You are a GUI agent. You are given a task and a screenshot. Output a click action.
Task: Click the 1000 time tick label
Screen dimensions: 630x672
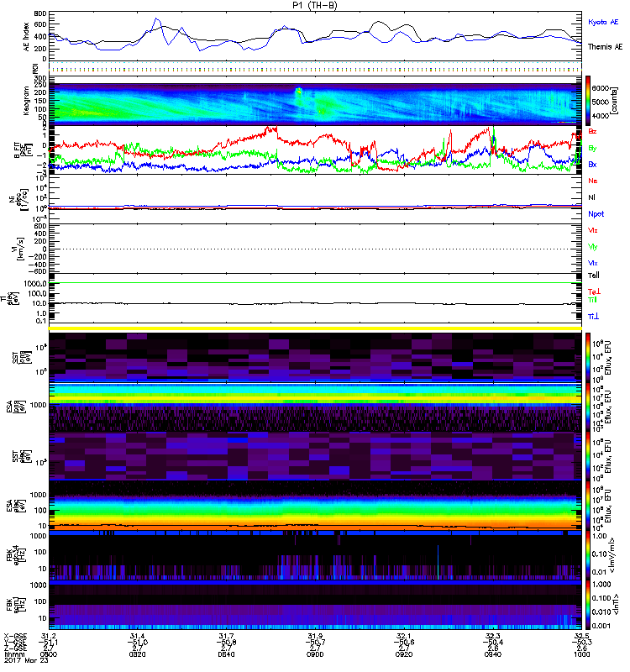click(x=581, y=654)
